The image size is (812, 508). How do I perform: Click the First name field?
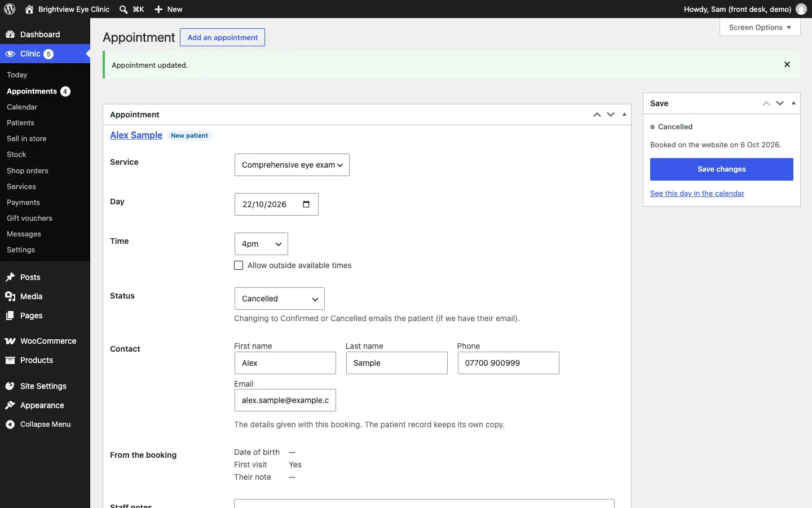285,363
